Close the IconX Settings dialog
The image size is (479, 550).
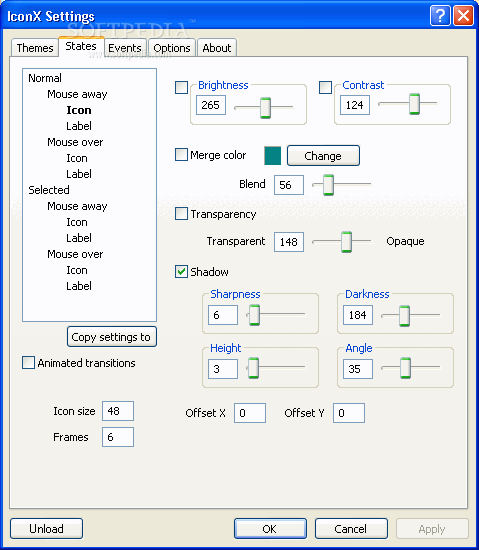tap(464, 16)
